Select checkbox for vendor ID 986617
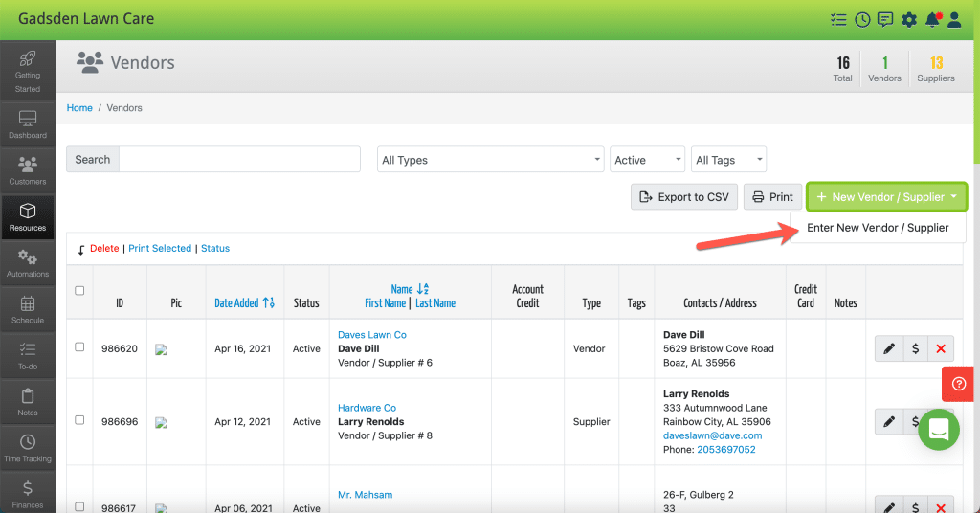Image resolution: width=980 pixels, height=513 pixels. [79, 506]
